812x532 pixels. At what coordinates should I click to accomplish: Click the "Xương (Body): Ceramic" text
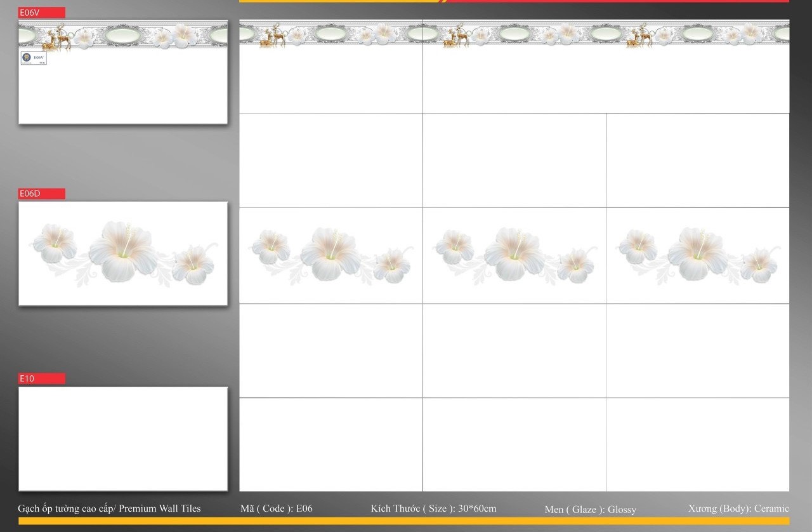click(738, 509)
